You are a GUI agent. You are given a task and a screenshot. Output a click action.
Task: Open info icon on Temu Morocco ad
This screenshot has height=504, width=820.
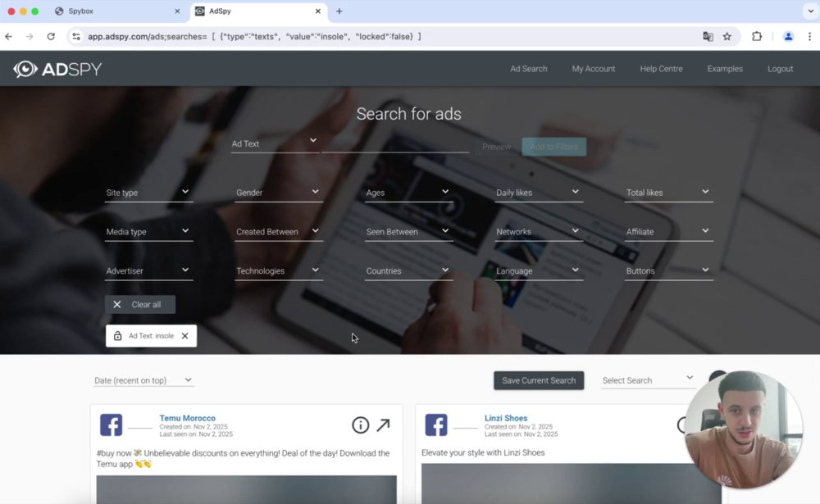point(360,425)
